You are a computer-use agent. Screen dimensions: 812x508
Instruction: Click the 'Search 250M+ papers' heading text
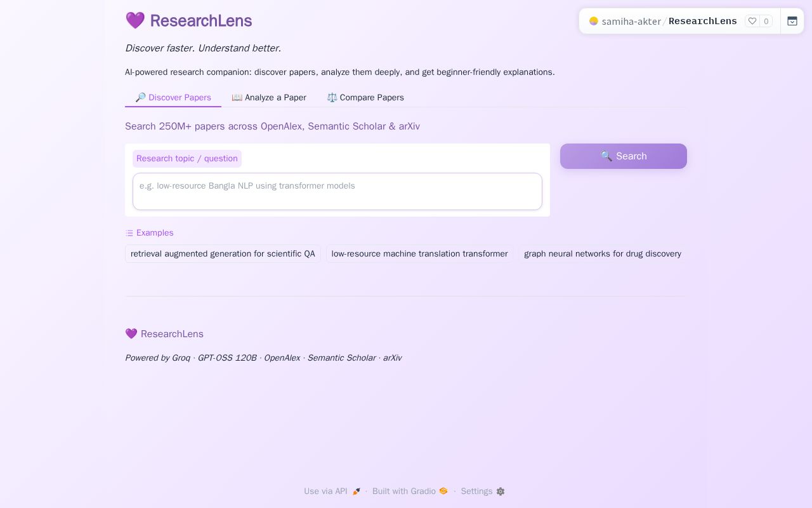pyautogui.click(x=272, y=126)
